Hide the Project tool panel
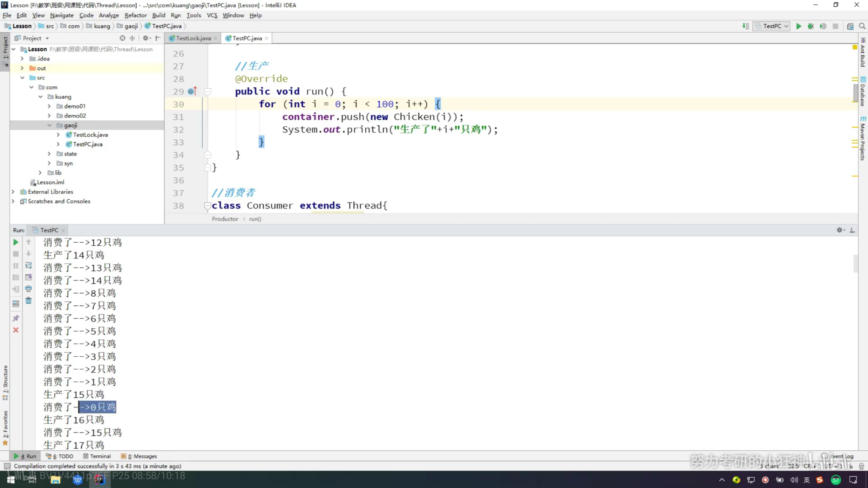 point(158,38)
